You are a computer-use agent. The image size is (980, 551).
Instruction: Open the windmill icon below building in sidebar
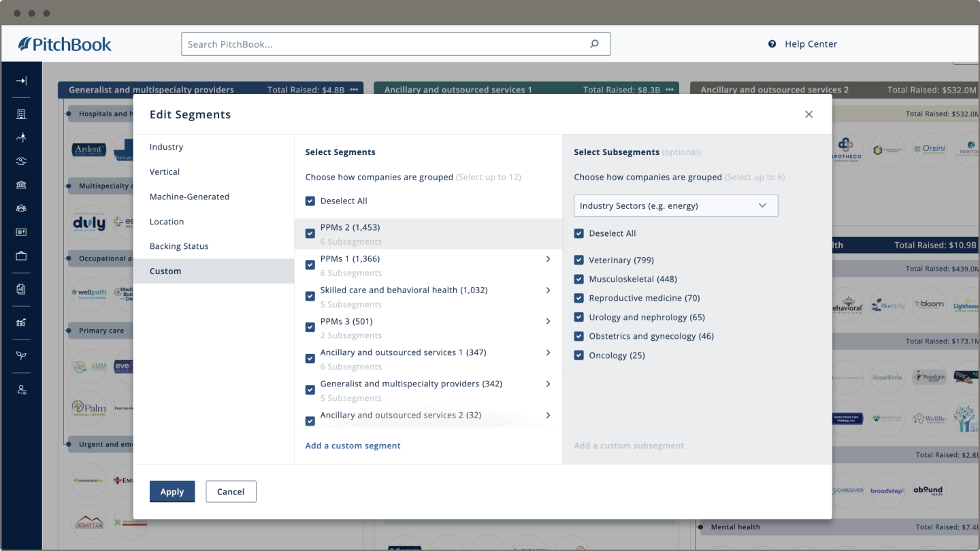(21, 137)
